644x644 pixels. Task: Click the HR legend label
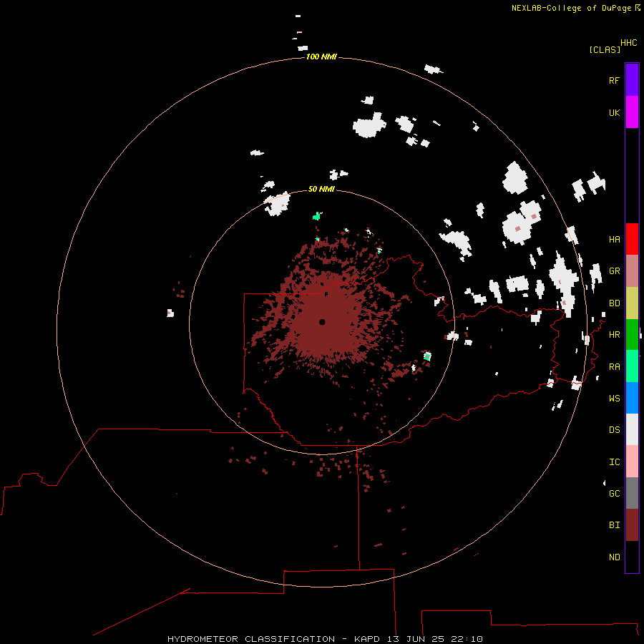coord(614,335)
